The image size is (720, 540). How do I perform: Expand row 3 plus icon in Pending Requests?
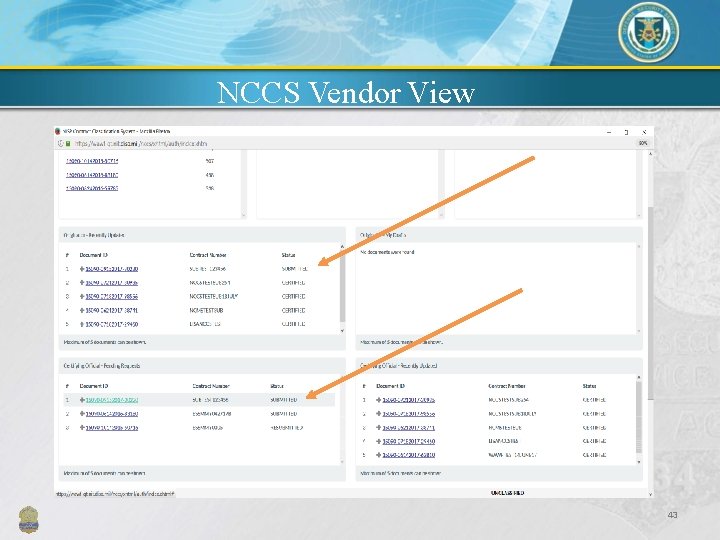coord(82,428)
